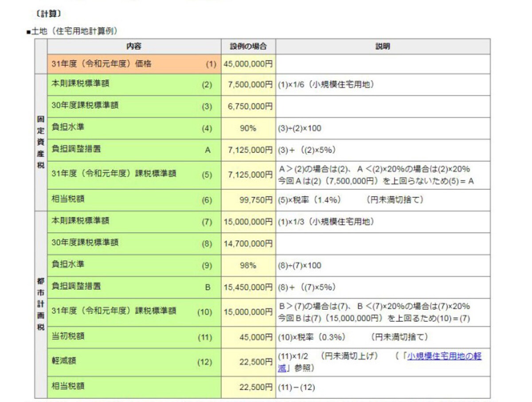Select 7,125,000円 in the 負担調整措置 A row
This screenshot has width=532, height=402.
(250, 150)
